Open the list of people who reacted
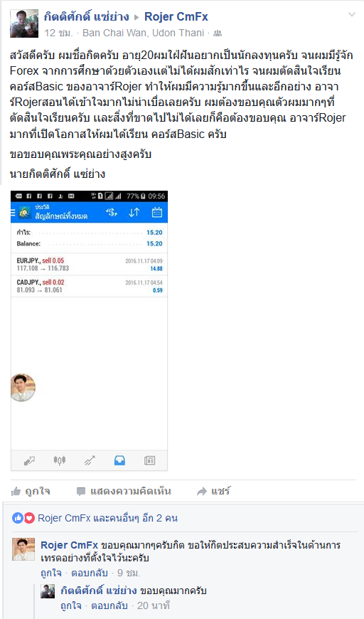The width and height of the screenshot is (364, 619). coord(107,518)
